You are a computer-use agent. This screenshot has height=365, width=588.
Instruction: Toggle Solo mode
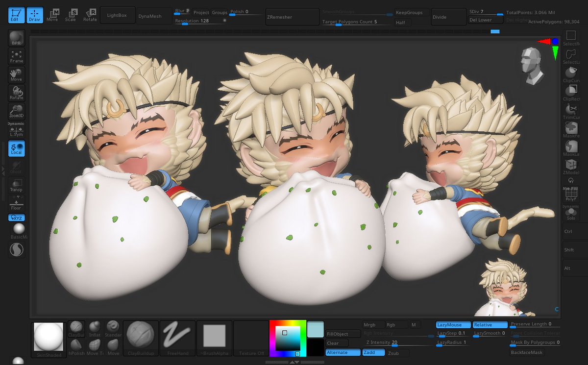(x=571, y=213)
